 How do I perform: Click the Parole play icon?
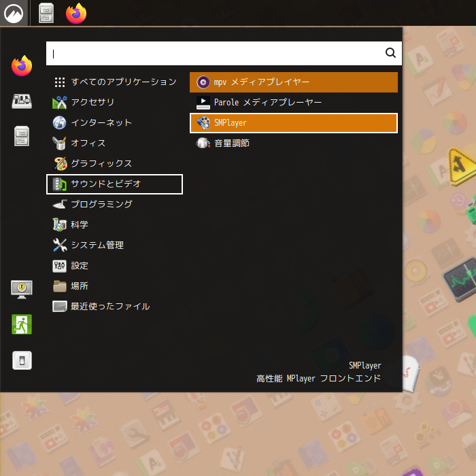[x=203, y=103]
